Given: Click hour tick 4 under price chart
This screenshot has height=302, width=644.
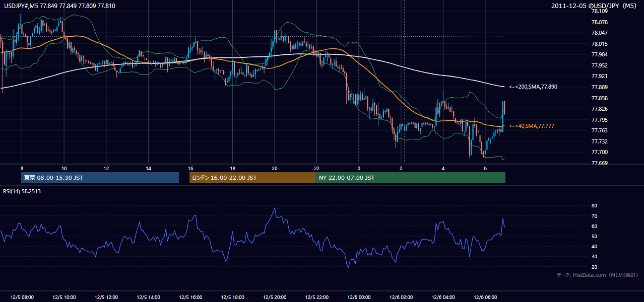Looking at the screenshot, I should point(443,168).
